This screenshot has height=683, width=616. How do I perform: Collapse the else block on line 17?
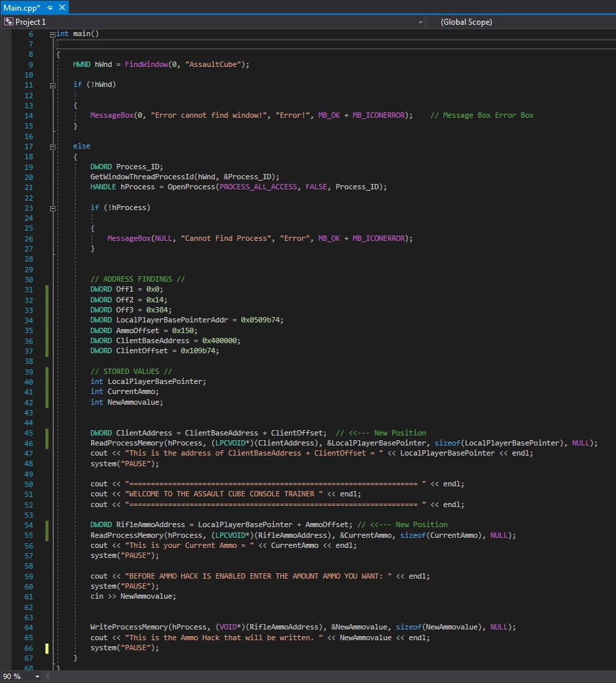(52, 146)
